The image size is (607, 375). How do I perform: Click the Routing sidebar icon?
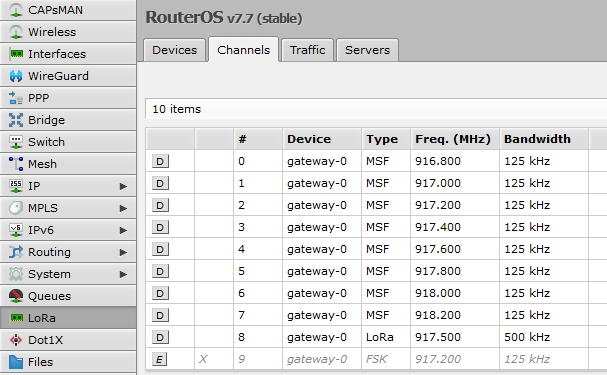16,252
